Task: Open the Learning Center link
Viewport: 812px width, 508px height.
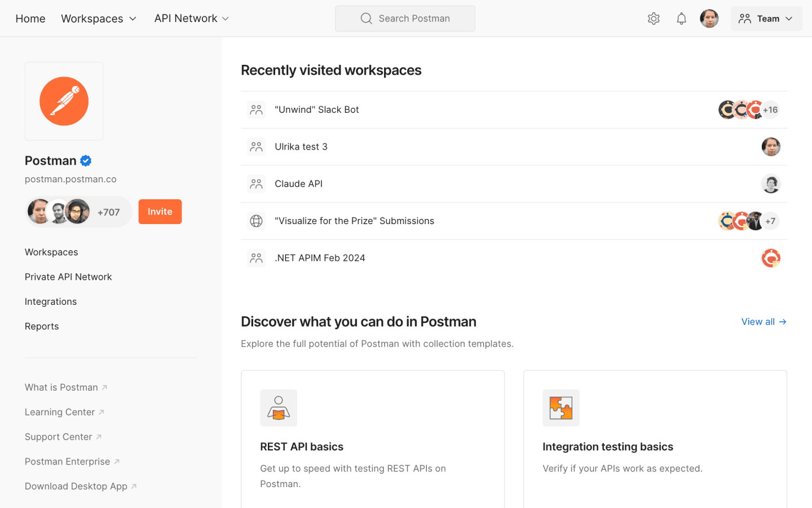Action: (x=64, y=412)
